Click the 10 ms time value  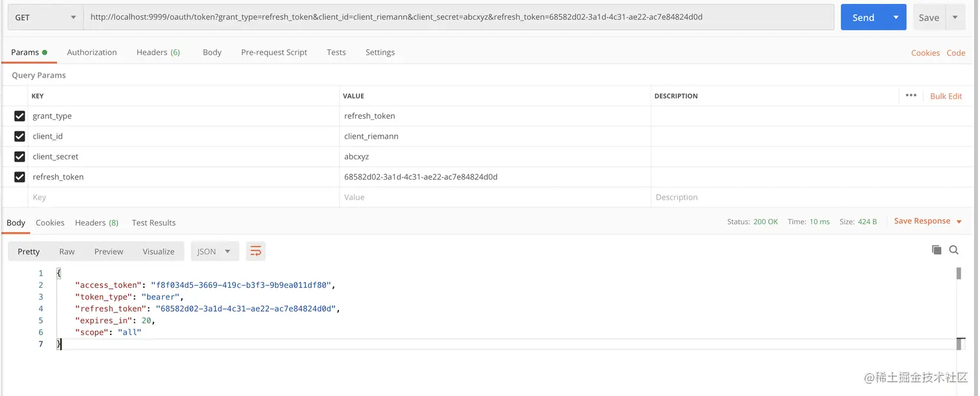coord(819,222)
